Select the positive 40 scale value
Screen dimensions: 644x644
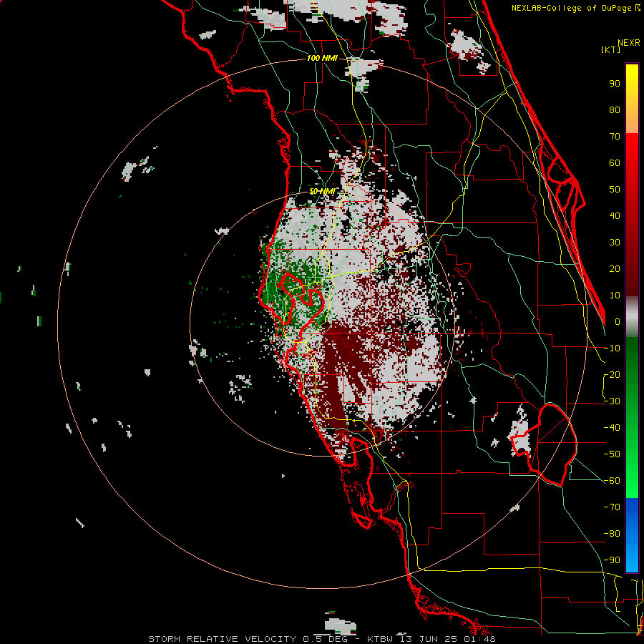pos(615,215)
